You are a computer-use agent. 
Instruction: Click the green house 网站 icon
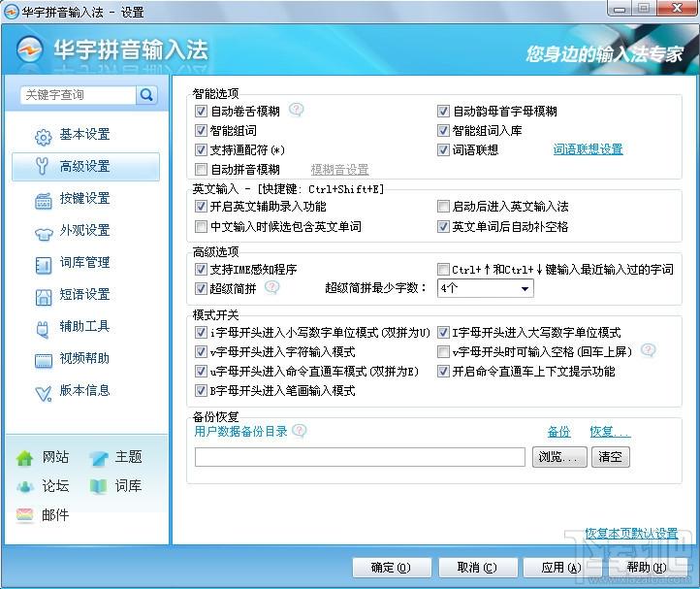[x=24, y=458]
